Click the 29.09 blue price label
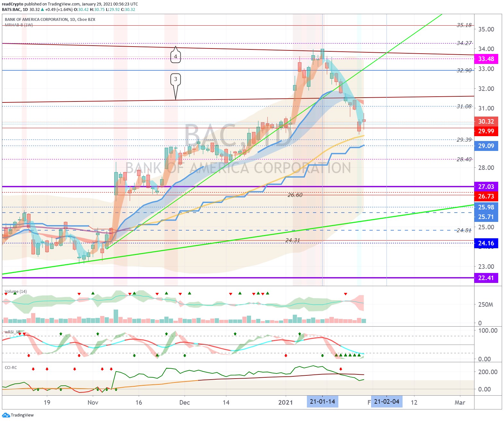This screenshot has height=421, width=504. (x=486, y=146)
